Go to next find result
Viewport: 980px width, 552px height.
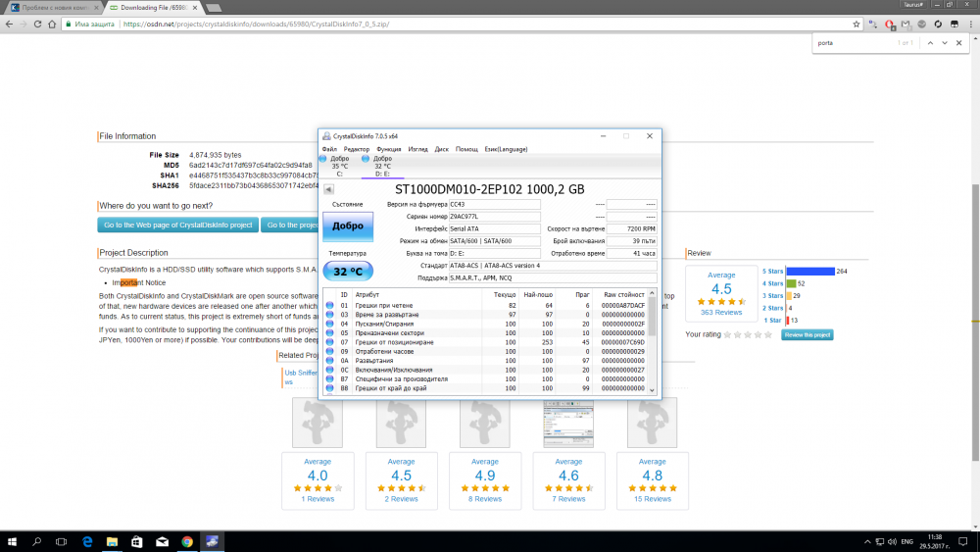pos(945,43)
